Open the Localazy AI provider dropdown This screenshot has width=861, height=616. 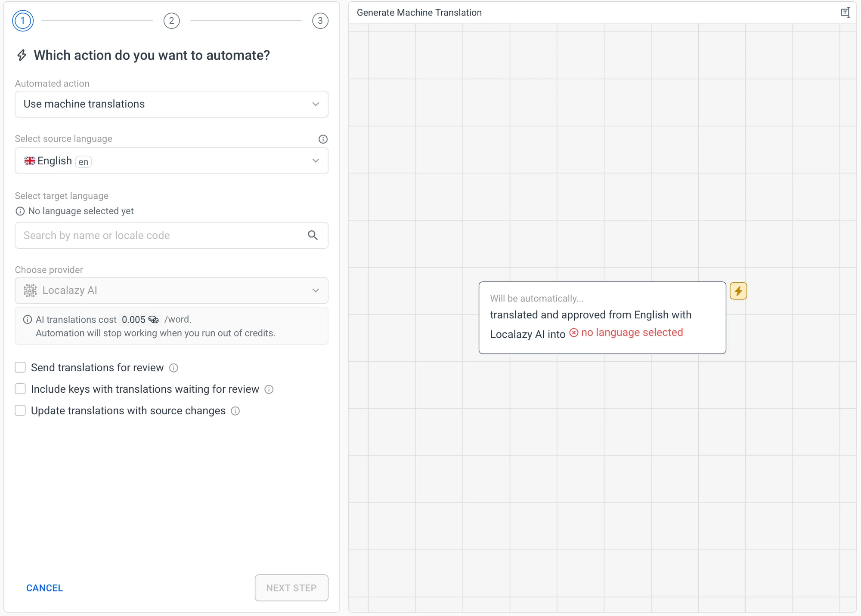171,290
